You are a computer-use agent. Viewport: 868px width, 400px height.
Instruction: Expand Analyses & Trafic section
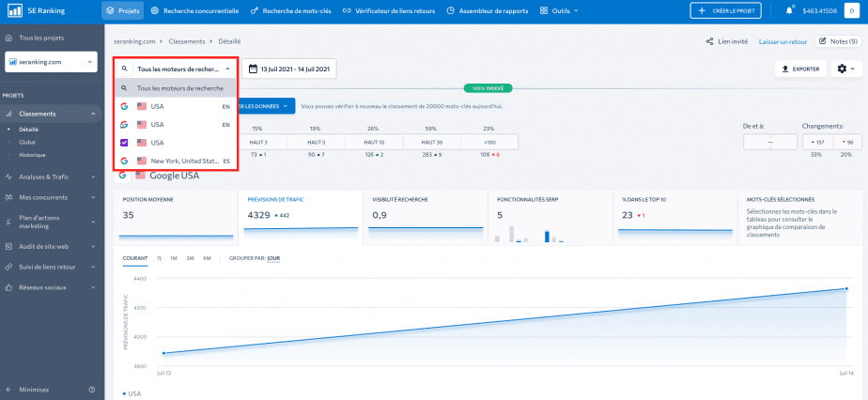(x=52, y=177)
